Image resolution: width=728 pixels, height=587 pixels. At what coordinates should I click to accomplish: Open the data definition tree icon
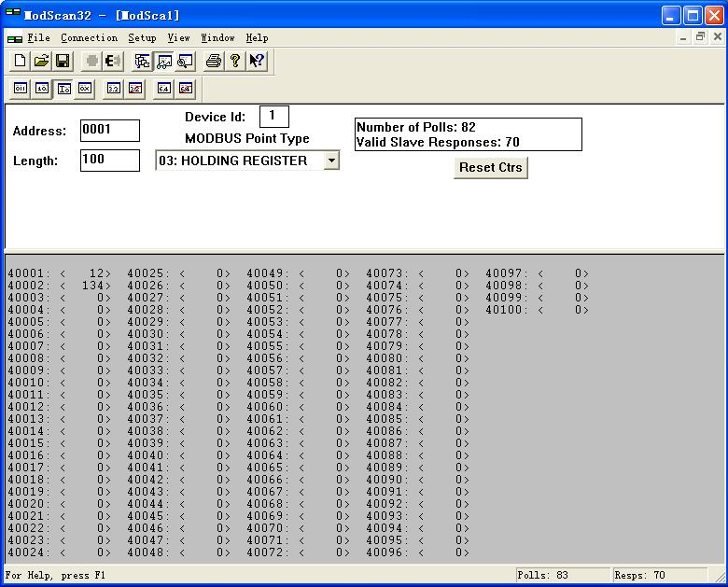click(142, 61)
